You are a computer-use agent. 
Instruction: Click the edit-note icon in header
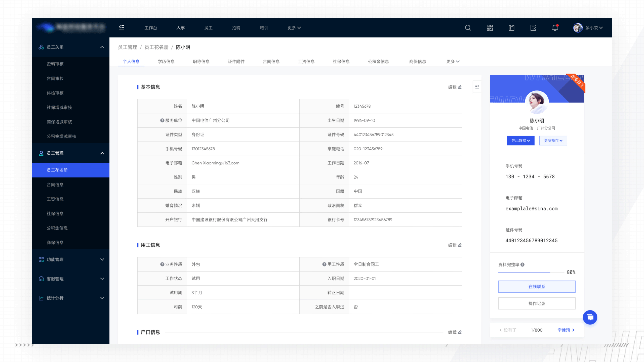coord(533,28)
